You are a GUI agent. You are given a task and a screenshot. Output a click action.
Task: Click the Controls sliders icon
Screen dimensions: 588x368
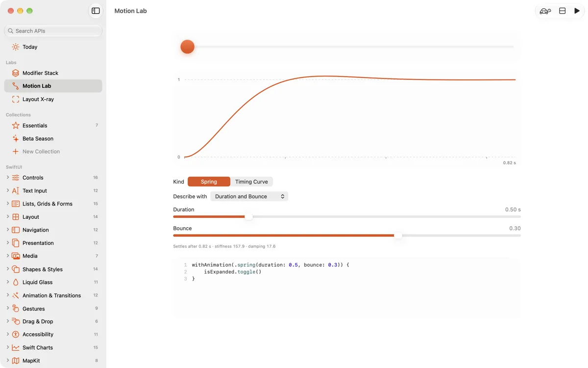point(16,178)
